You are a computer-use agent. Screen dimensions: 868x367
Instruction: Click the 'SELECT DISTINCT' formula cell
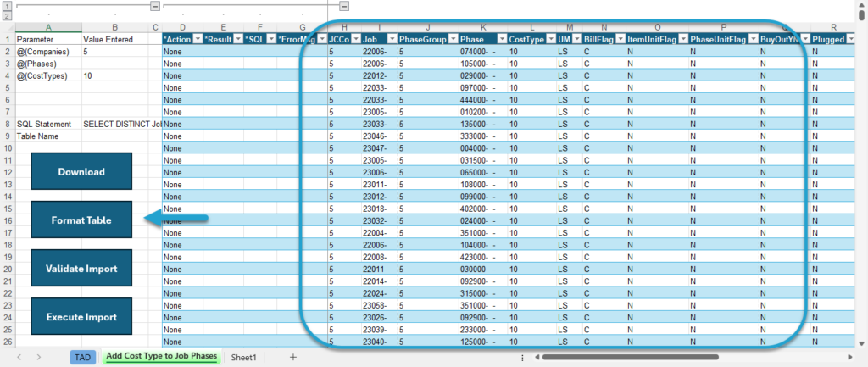[114, 124]
